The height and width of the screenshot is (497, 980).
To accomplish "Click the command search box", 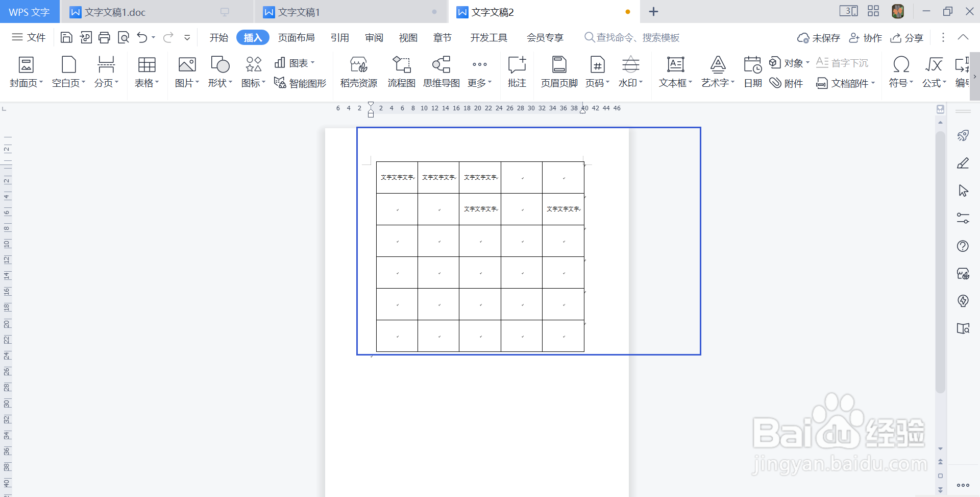I will pos(633,37).
